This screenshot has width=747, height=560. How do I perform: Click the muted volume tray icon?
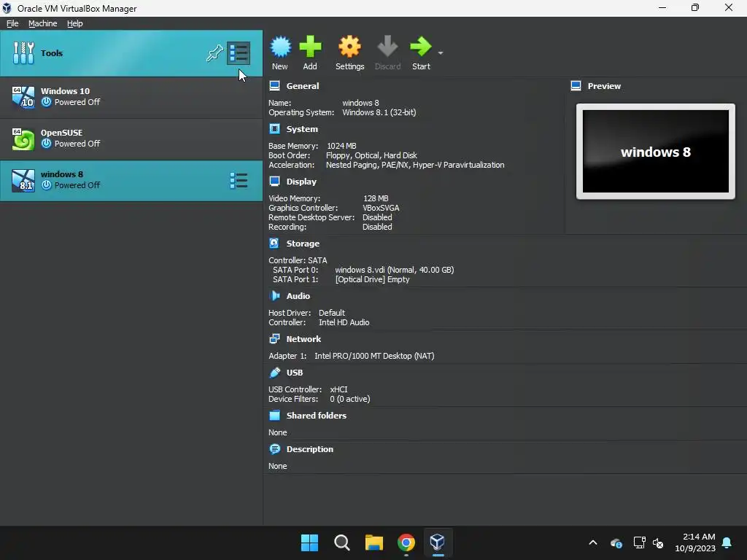click(x=659, y=542)
